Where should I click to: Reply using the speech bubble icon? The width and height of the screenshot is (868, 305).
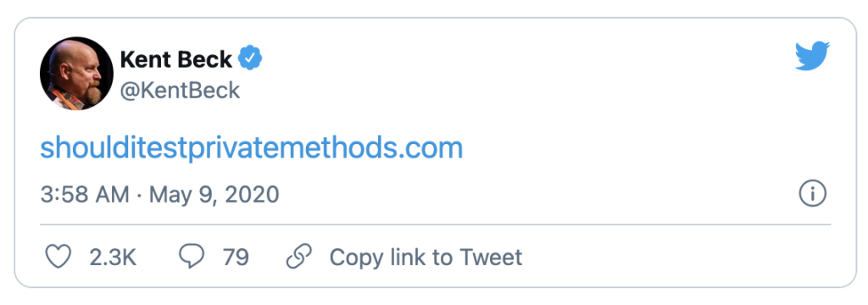click(192, 257)
